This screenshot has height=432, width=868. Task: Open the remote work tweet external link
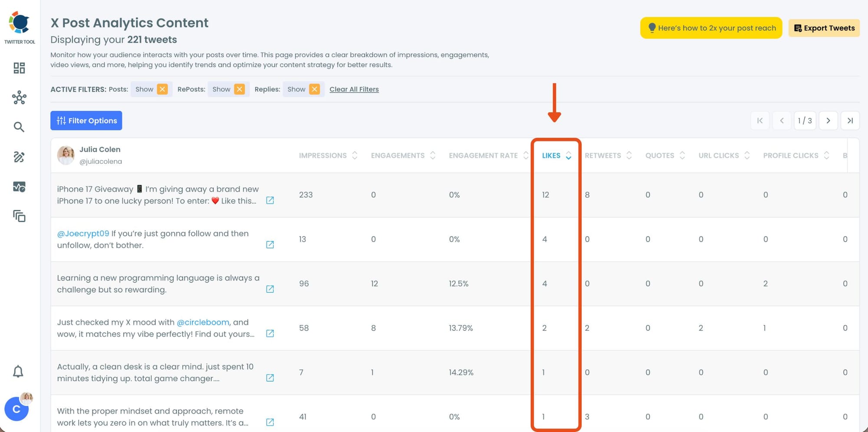pyautogui.click(x=270, y=422)
